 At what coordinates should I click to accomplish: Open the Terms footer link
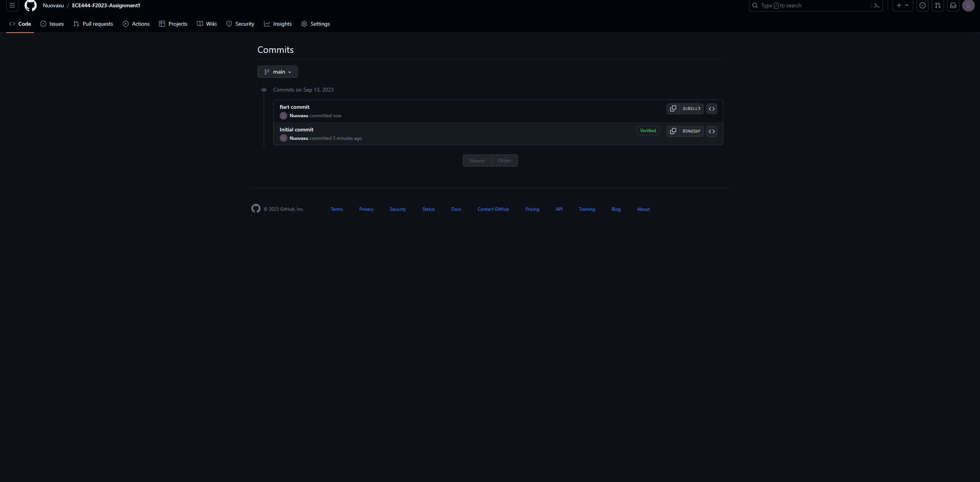[337, 209]
